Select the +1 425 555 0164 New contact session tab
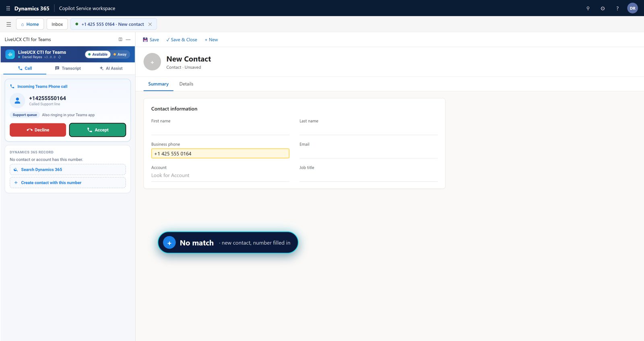644x341 pixels. tap(113, 24)
